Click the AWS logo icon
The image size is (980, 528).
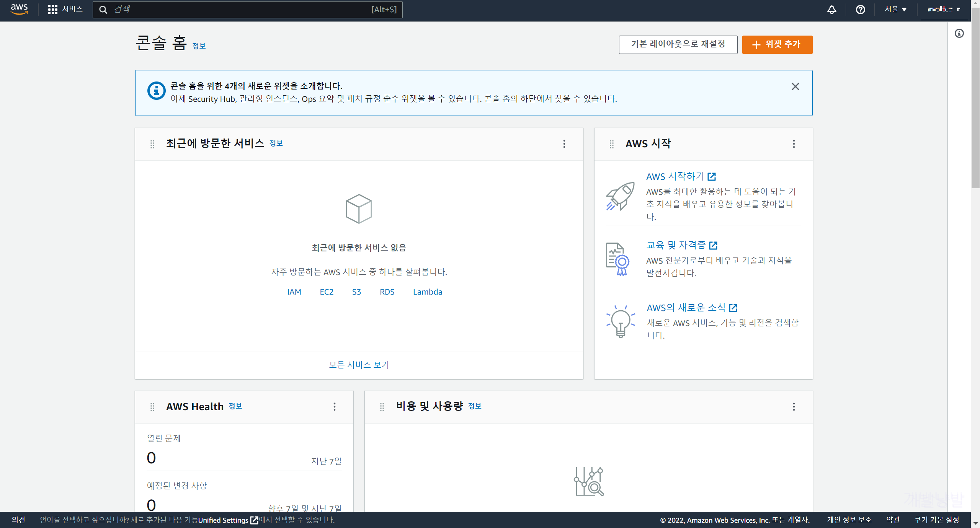[x=19, y=9]
